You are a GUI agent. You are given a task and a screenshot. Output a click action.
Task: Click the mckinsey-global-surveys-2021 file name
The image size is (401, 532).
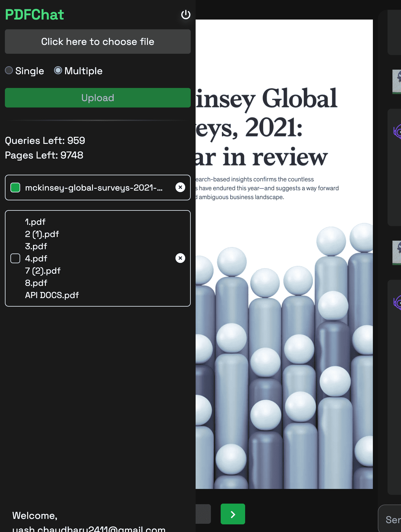coord(94,188)
